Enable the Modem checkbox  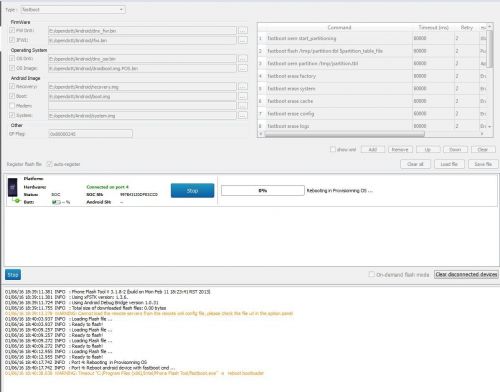point(12,106)
